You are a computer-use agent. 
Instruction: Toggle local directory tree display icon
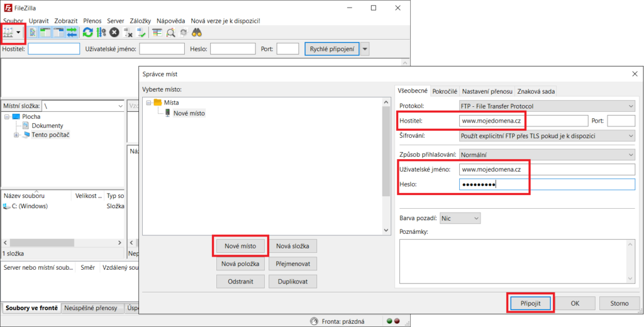pyautogui.click(x=45, y=33)
